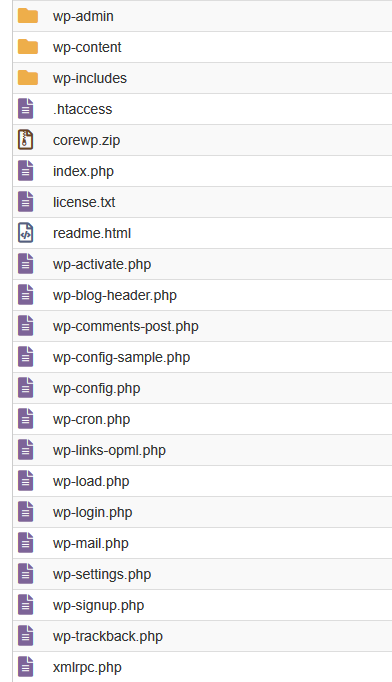Click the wp-config.php file icon
Viewport: 392px width, 682px height.
pyautogui.click(x=26, y=388)
